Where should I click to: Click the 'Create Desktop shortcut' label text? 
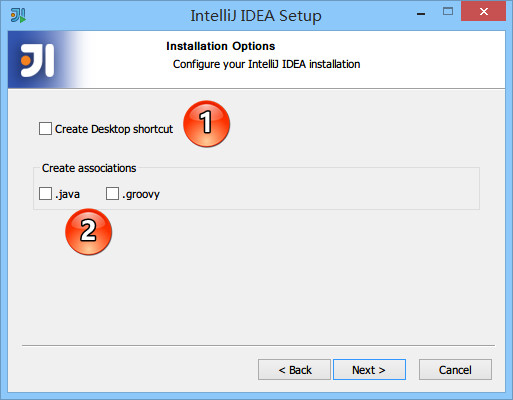114,129
